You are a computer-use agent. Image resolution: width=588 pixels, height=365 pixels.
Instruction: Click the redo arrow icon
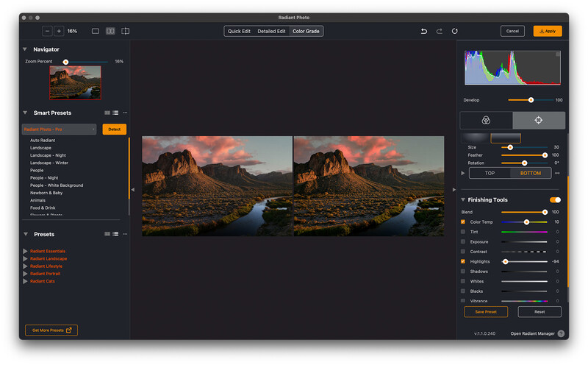coord(439,31)
